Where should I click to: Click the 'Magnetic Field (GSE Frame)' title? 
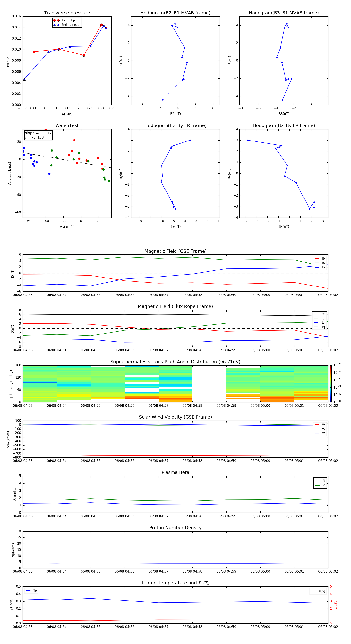click(175, 251)
